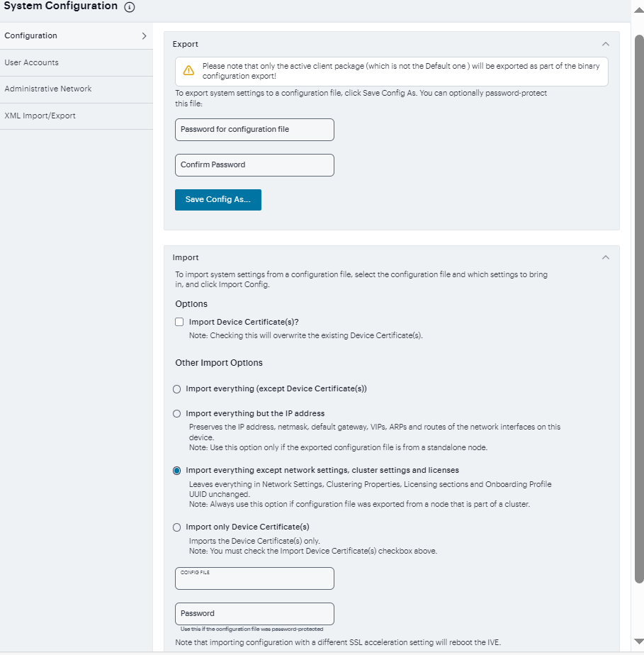
Task: Go to Administrative Network settings
Action: click(x=77, y=89)
